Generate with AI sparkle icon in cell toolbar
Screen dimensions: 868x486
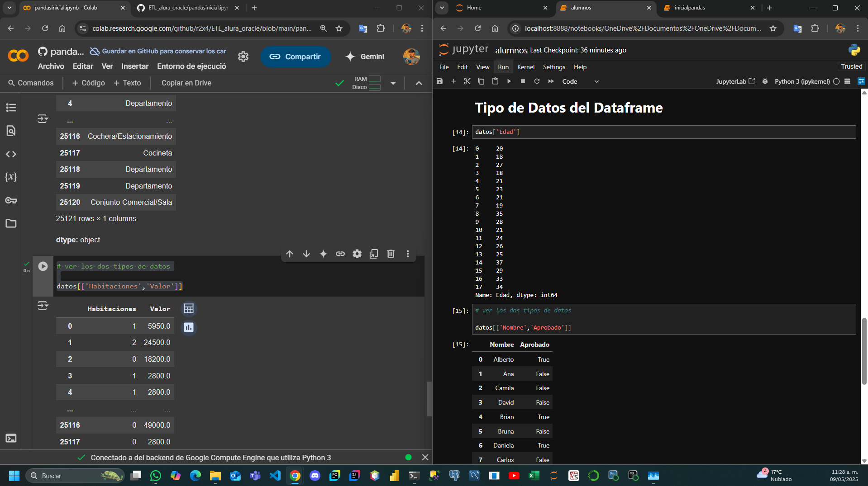point(323,254)
